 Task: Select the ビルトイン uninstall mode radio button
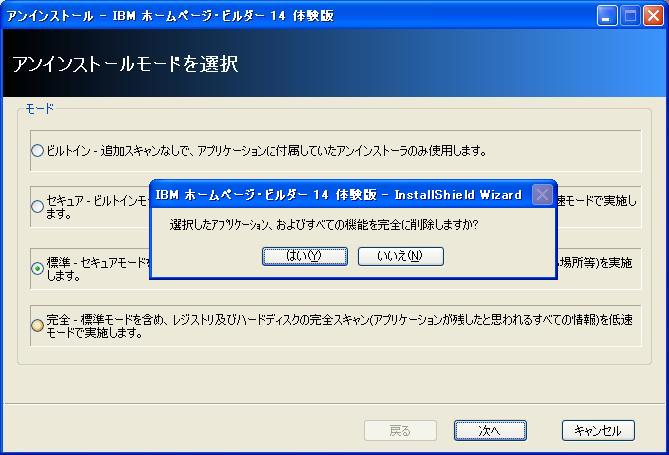point(38,151)
